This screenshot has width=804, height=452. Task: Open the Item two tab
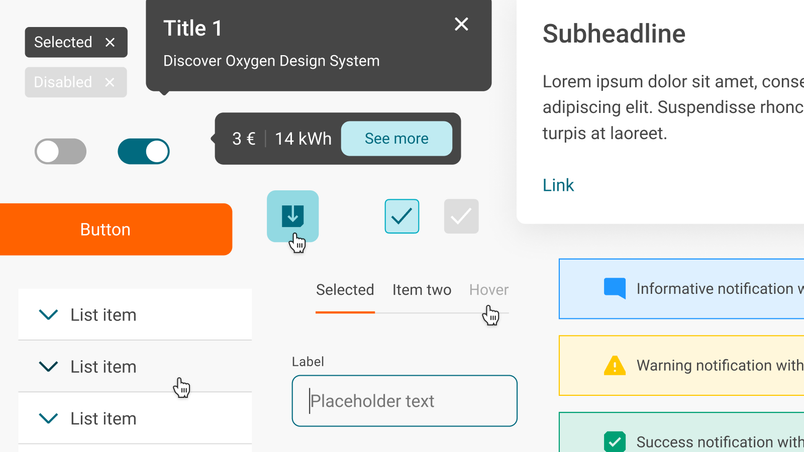(421, 290)
